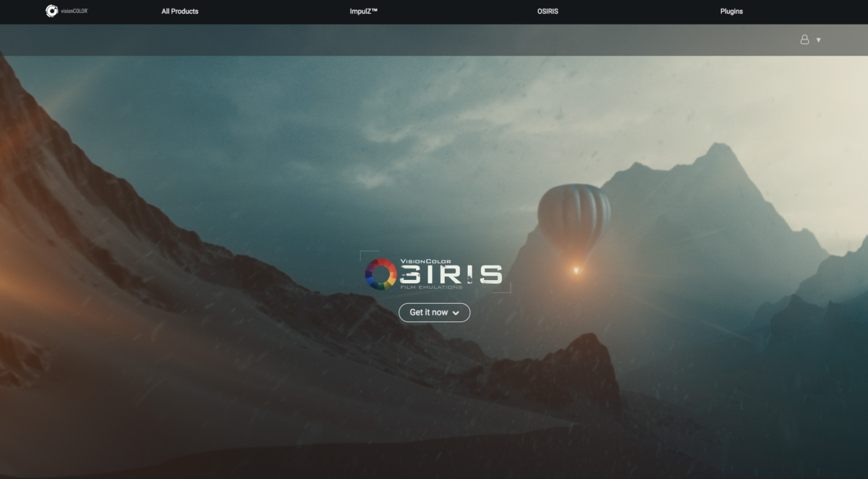
Task: Click the visionCOLOR logo in header
Action: 67,11
